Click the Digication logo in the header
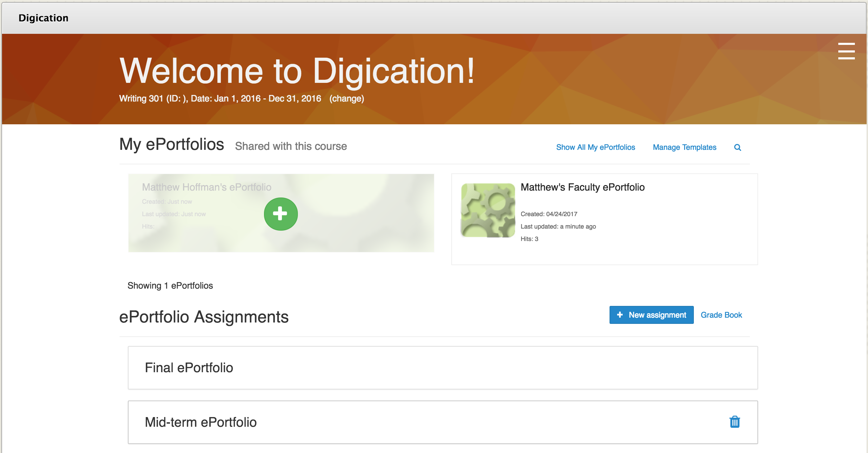Screen dimensions: 868x453 [x=44, y=18]
